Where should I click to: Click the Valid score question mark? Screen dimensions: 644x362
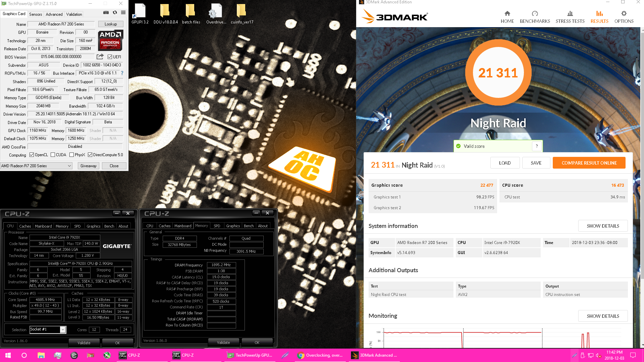point(537,146)
